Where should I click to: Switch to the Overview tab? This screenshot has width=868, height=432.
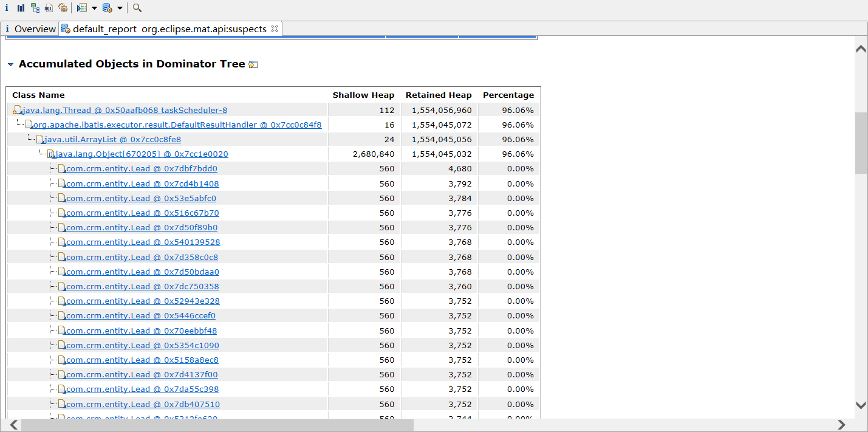click(x=30, y=29)
